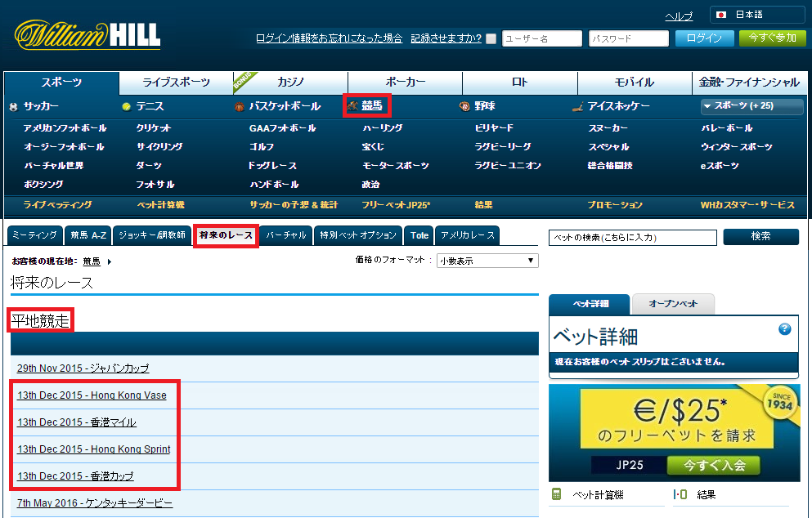Select the ミーティング sub-tab
The image size is (812, 518).
click(34, 235)
